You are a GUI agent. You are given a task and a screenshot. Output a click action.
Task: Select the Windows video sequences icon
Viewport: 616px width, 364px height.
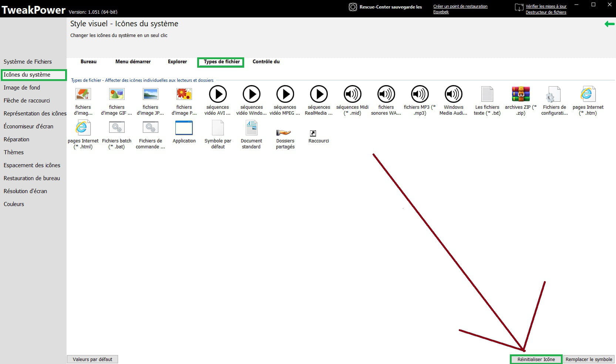251,94
